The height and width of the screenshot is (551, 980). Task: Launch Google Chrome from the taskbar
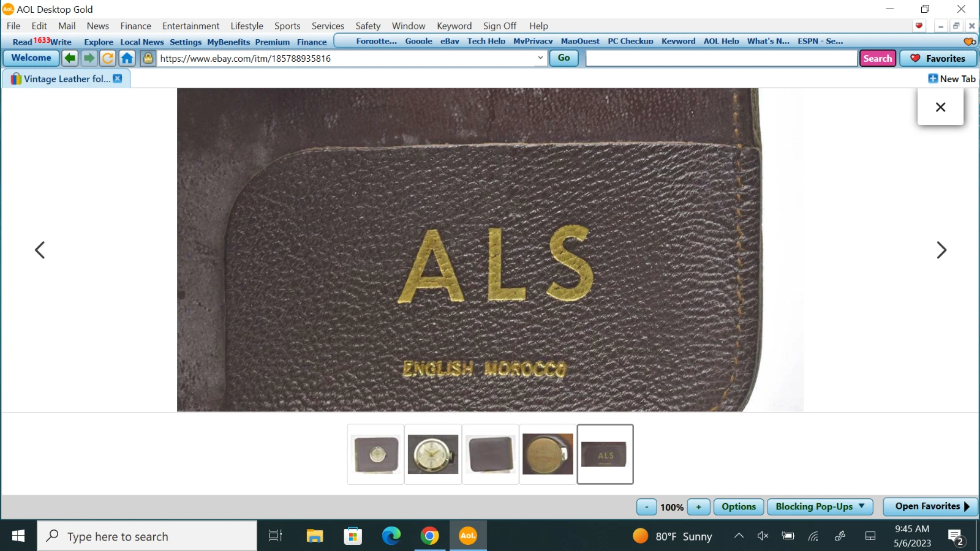point(430,536)
